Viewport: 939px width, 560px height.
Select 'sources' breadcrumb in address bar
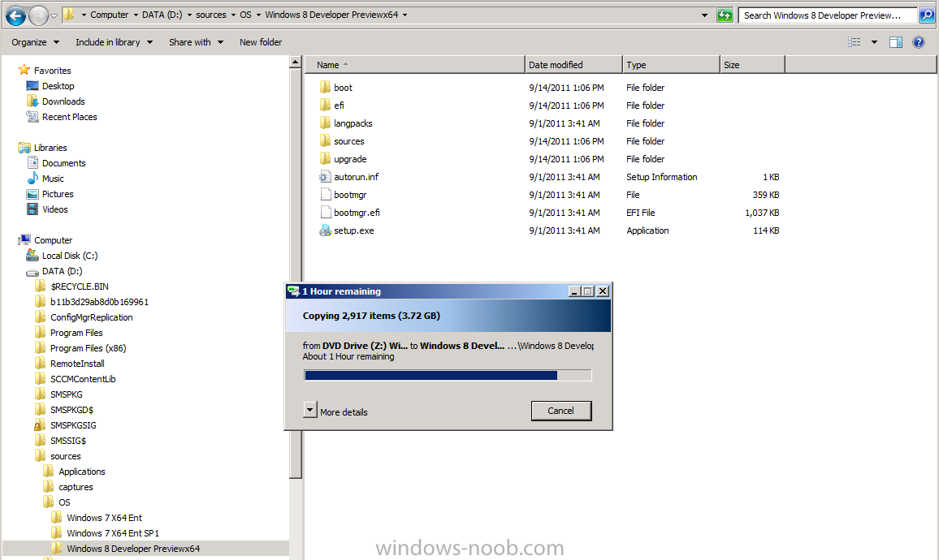pos(211,15)
